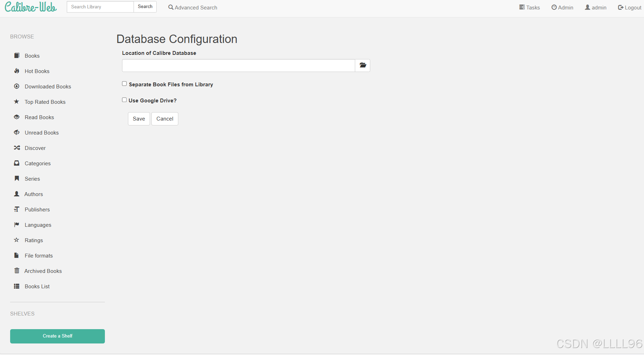Image resolution: width=644 pixels, height=355 pixels.
Task: Click the Read Books eye icon
Action: pyautogui.click(x=16, y=117)
